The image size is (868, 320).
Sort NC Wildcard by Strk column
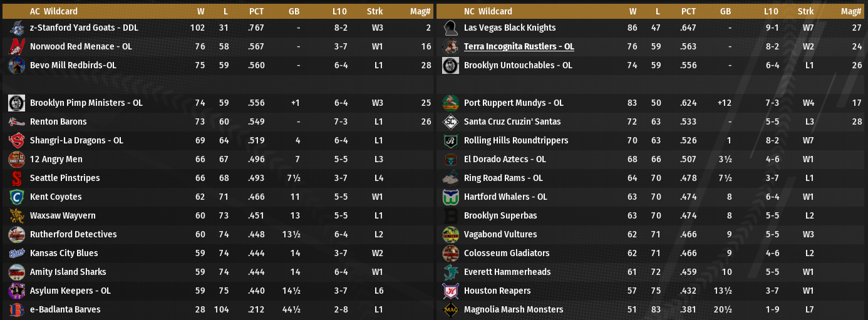(x=806, y=11)
